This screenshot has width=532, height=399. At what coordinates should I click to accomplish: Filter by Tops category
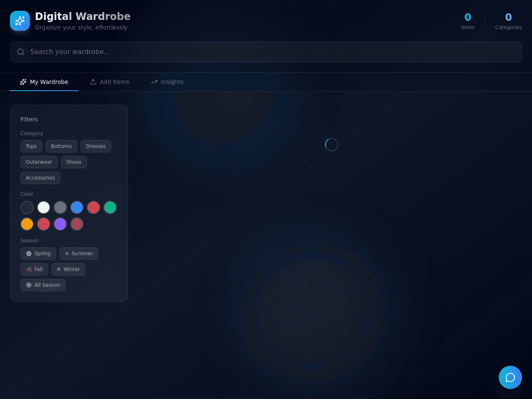[31, 146]
